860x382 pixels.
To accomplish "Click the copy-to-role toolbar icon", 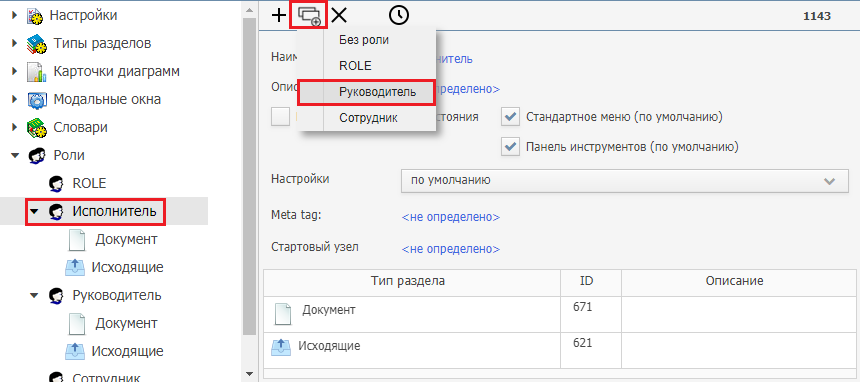I will coord(309,15).
